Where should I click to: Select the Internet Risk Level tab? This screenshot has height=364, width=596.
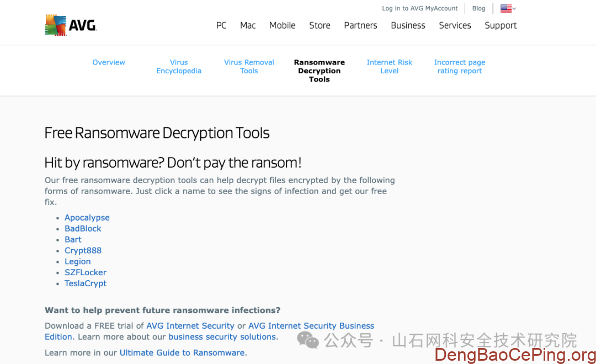[x=389, y=67]
